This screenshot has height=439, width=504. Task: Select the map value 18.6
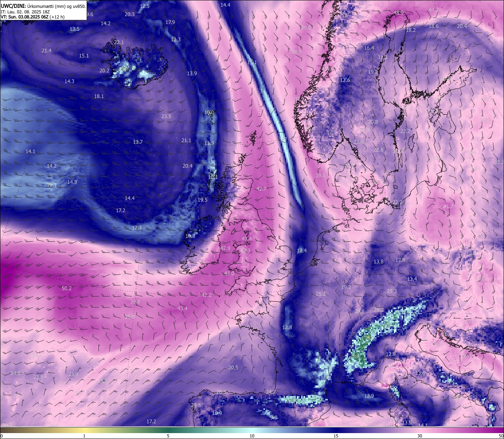pyautogui.click(x=434, y=26)
